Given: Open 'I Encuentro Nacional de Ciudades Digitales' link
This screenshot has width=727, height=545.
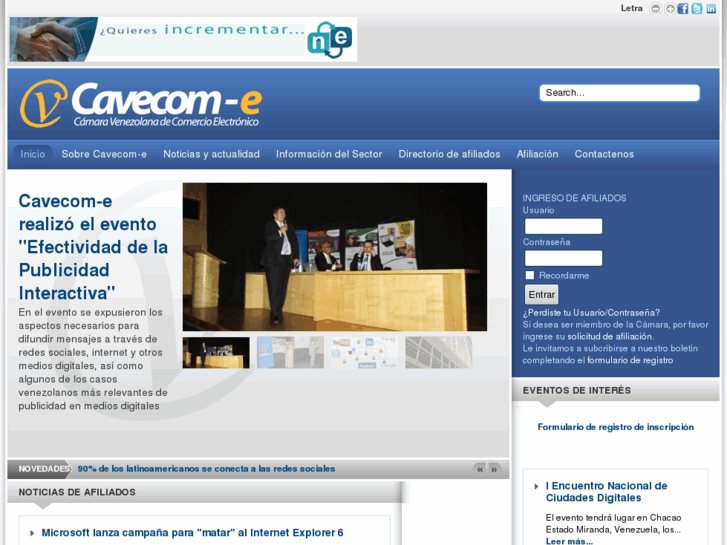Looking at the screenshot, I should click(606, 492).
